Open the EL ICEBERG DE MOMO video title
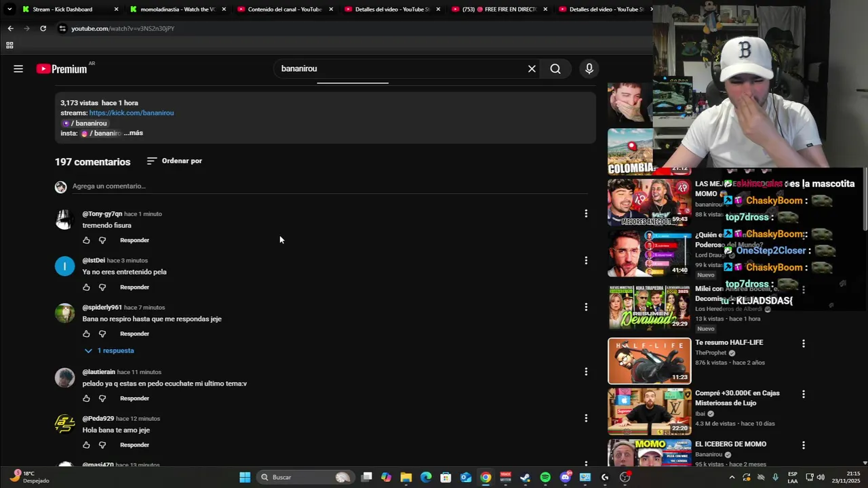The image size is (868, 488). 730,444
